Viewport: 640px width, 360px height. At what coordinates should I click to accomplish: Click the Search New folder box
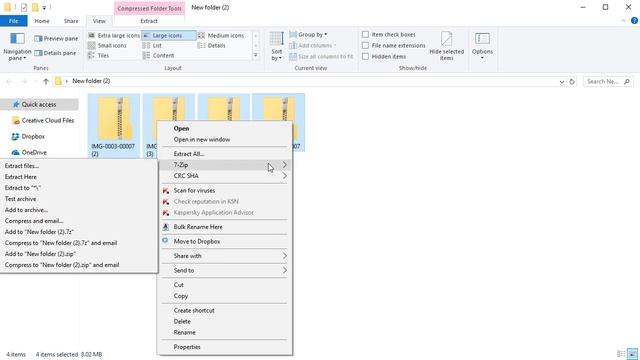coord(608,82)
